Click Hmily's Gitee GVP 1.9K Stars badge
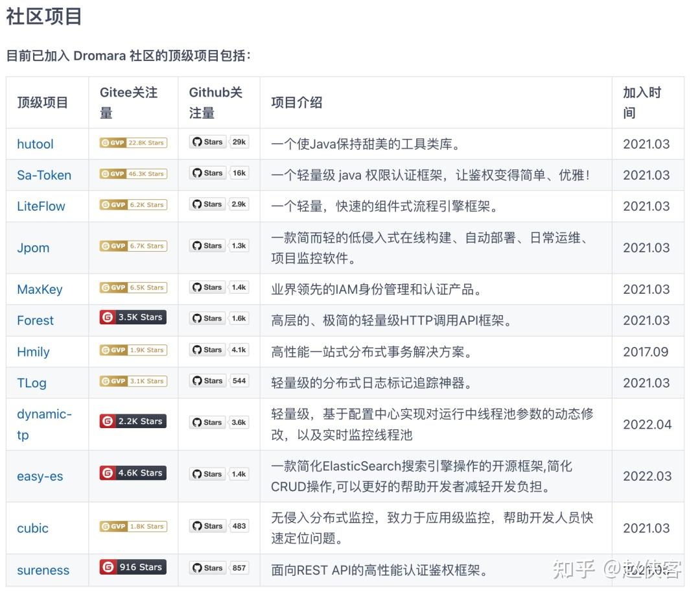 [132, 349]
